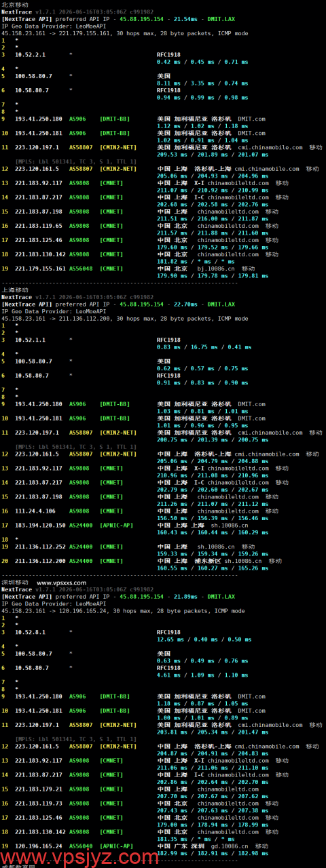Select latency '0.42 ms / 0.45 ms / 0.71 ms'
Image resolution: width=326 pixels, height=868 pixels.
pos(202,62)
